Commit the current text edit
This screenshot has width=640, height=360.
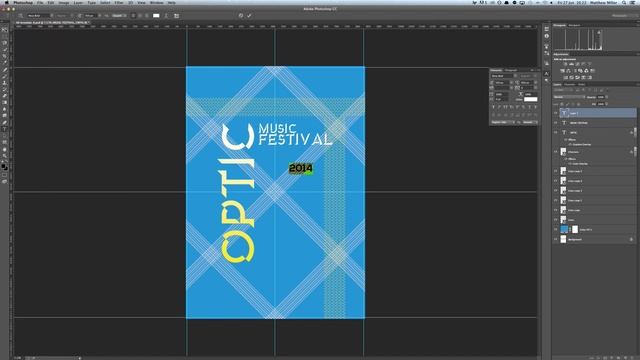tap(249, 16)
